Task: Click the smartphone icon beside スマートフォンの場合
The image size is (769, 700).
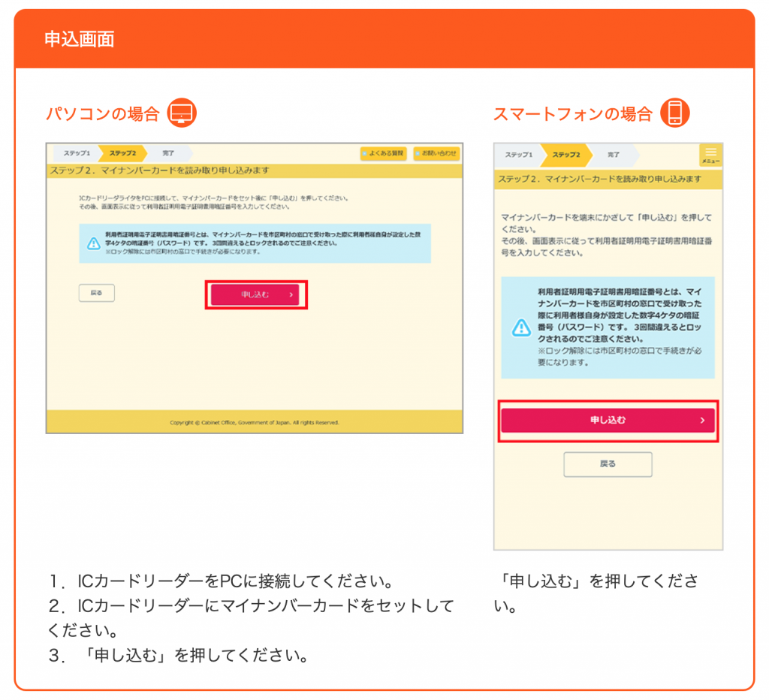Action: click(x=674, y=113)
